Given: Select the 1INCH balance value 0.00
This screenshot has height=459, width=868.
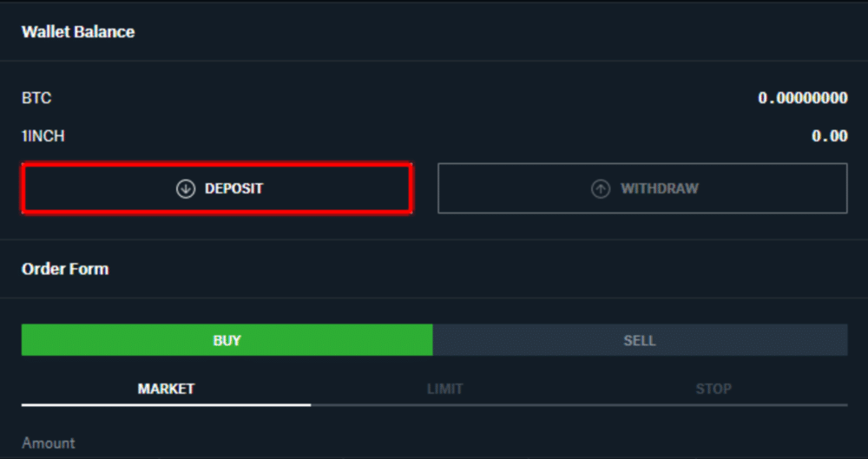Looking at the screenshot, I should point(829,136).
